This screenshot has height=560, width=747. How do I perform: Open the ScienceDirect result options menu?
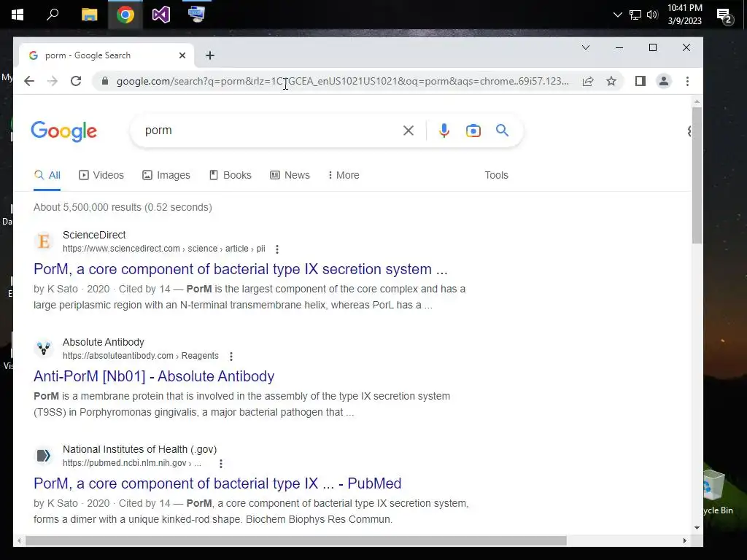point(276,249)
